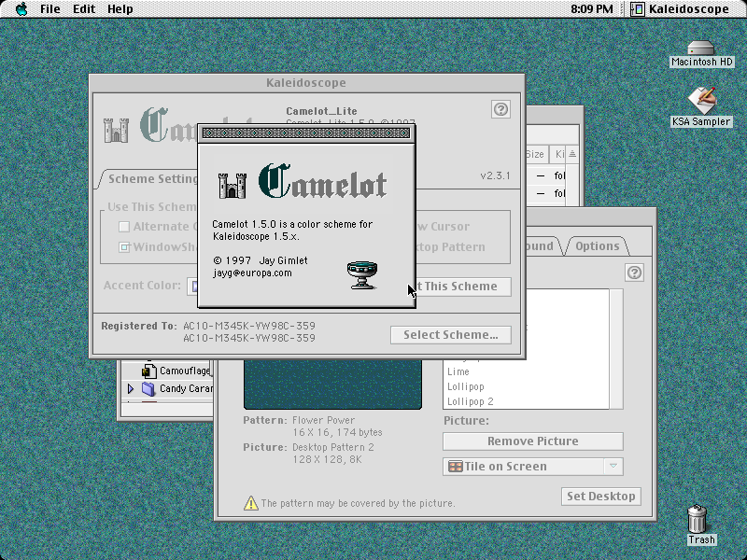Click the Camelot gothic logo in the about box
Screen dimensions: 747x560
click(322, 181)
